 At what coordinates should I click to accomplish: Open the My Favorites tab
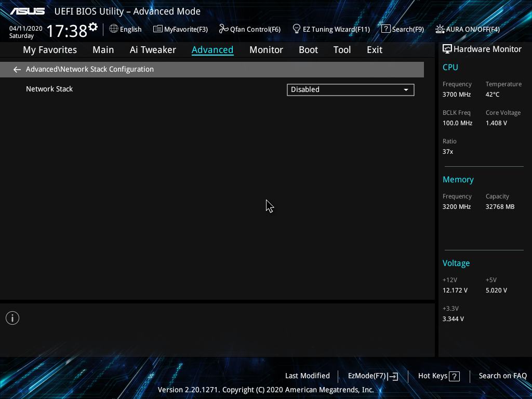[50, 50]
